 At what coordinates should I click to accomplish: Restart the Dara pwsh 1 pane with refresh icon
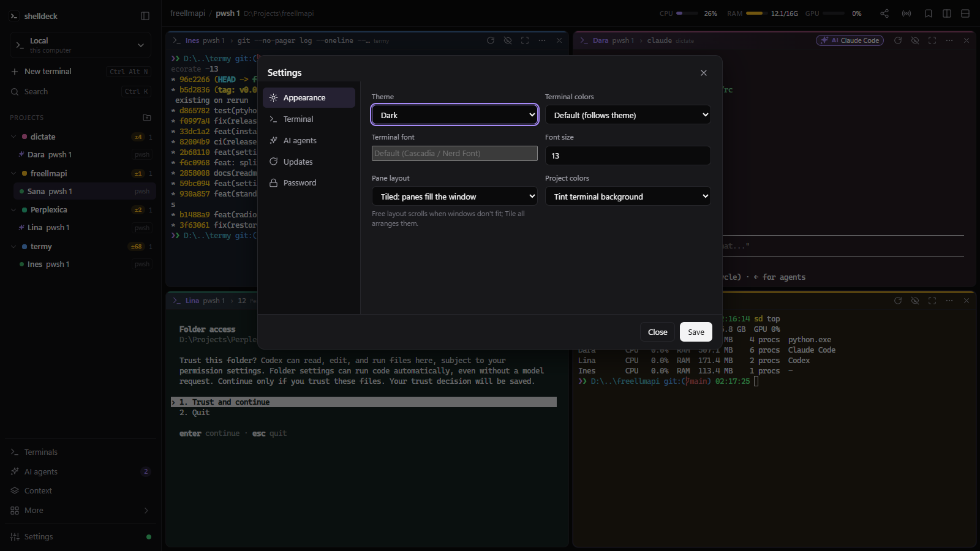pyautogui.click(x=898, y=40)
